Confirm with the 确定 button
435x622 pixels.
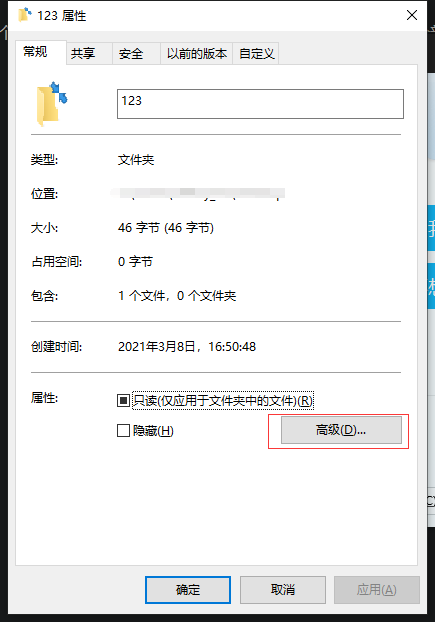[x=188, y=590]
